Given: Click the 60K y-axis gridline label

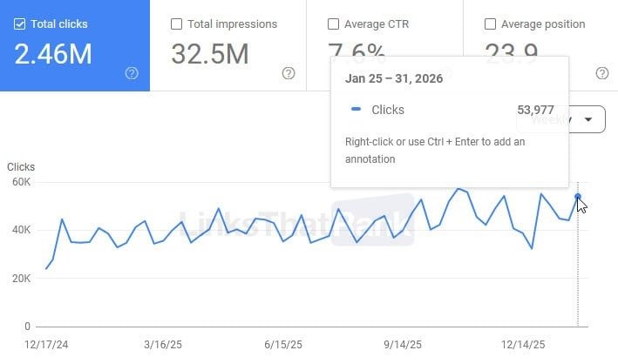Looking at the screenshot, I should 21,182.
